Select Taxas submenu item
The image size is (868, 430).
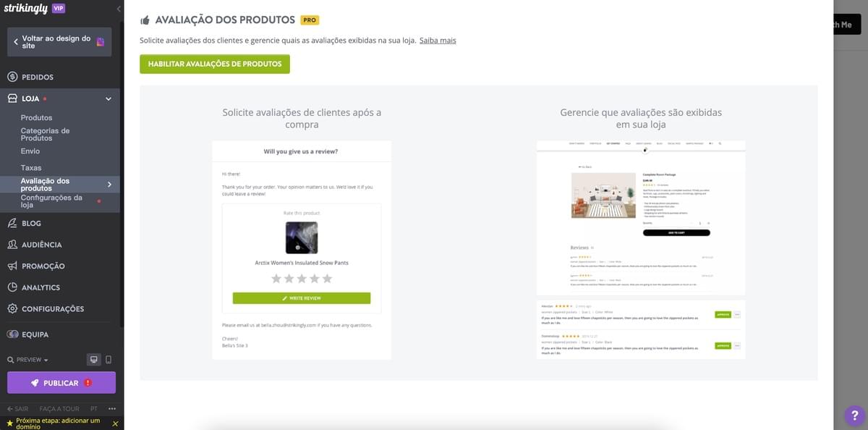[x=31, y=168]
